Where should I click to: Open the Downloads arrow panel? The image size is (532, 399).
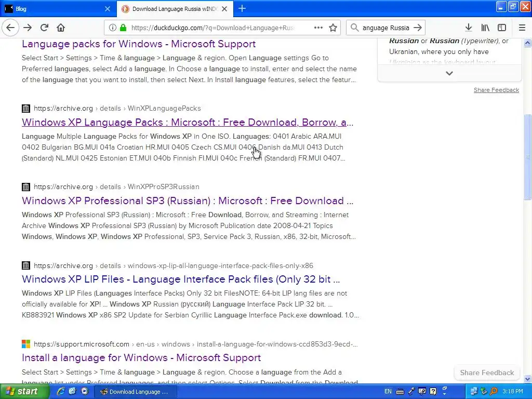click(469, 28)
